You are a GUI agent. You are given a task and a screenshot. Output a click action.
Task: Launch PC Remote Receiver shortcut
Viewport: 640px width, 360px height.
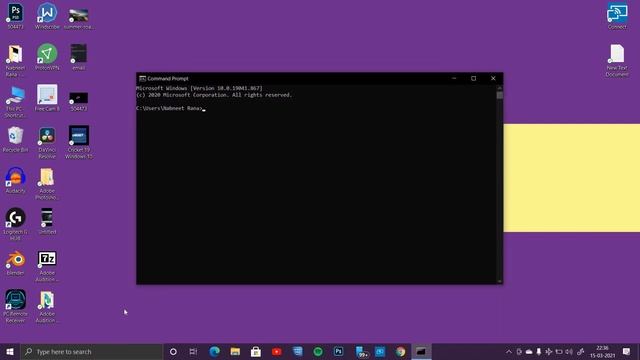(x=16, y=307)
